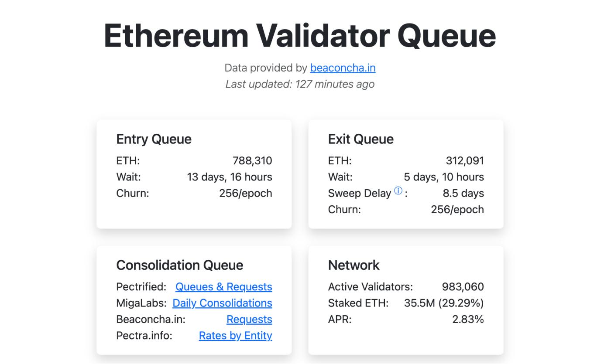The width and height of the screenshot is (611, 364).
Task: Click the Entry Queue ETH value 788,310
Action: (x=252, y=161)
